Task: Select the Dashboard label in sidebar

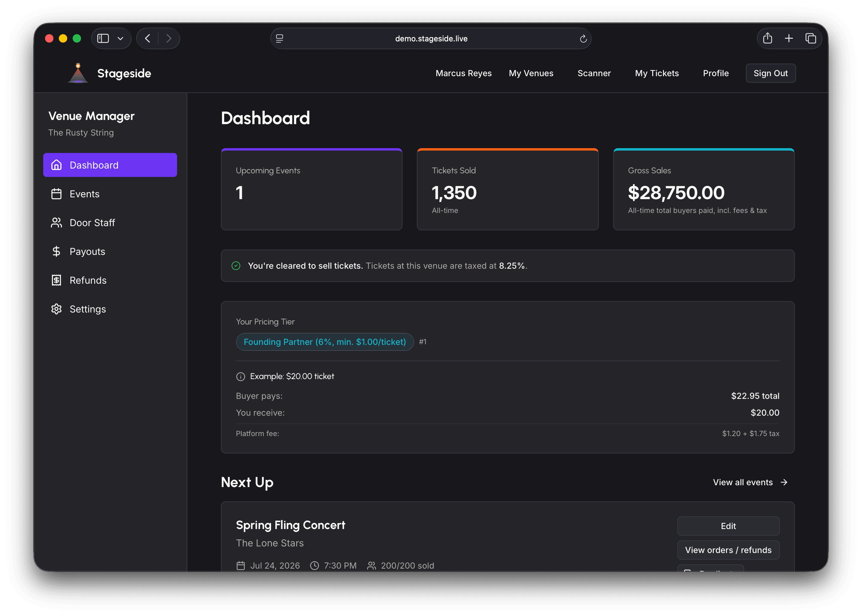Action: click(94, 165)
